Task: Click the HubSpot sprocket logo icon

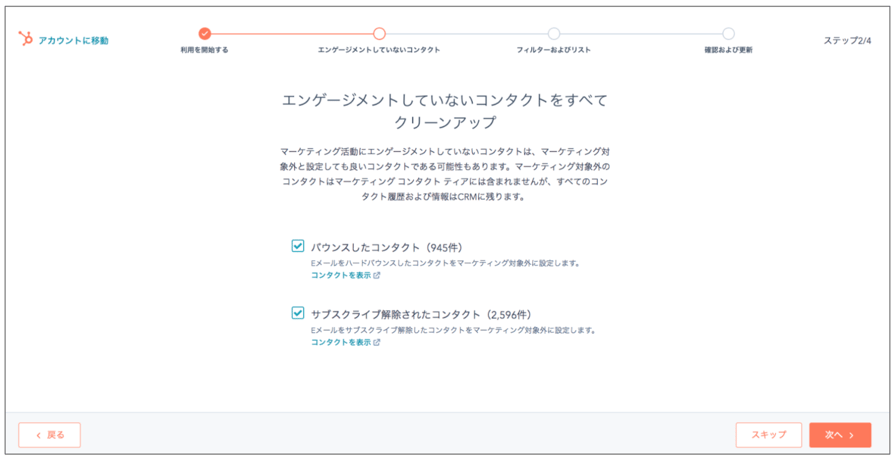Action: (x=26, y=39)
